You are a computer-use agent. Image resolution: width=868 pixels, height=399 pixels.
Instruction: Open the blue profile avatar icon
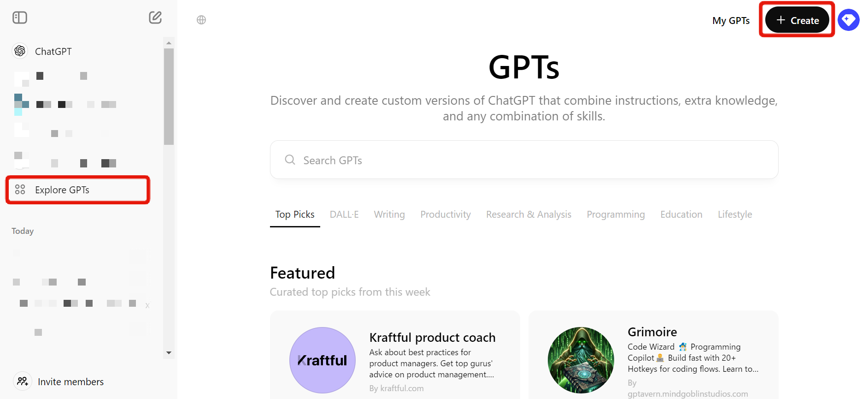tap(849, 20)
